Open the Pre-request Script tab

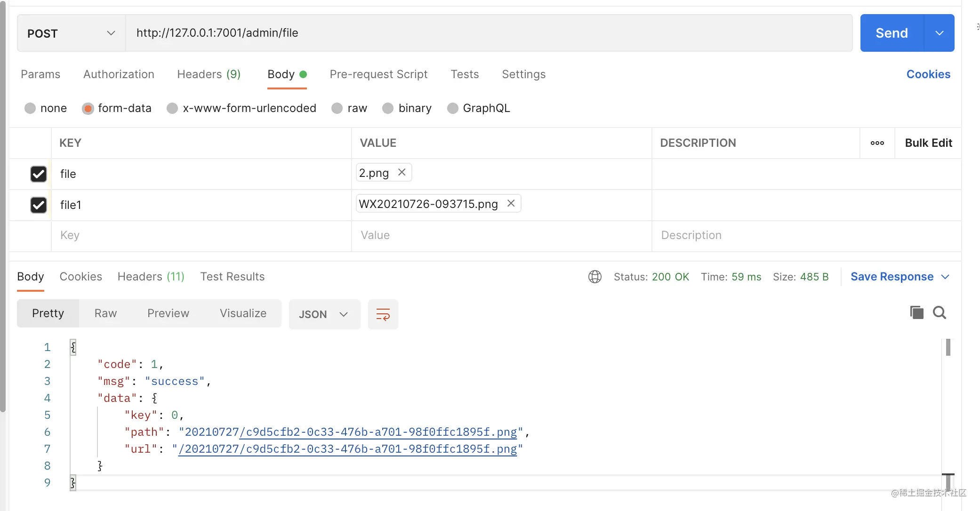pos(378,74)
